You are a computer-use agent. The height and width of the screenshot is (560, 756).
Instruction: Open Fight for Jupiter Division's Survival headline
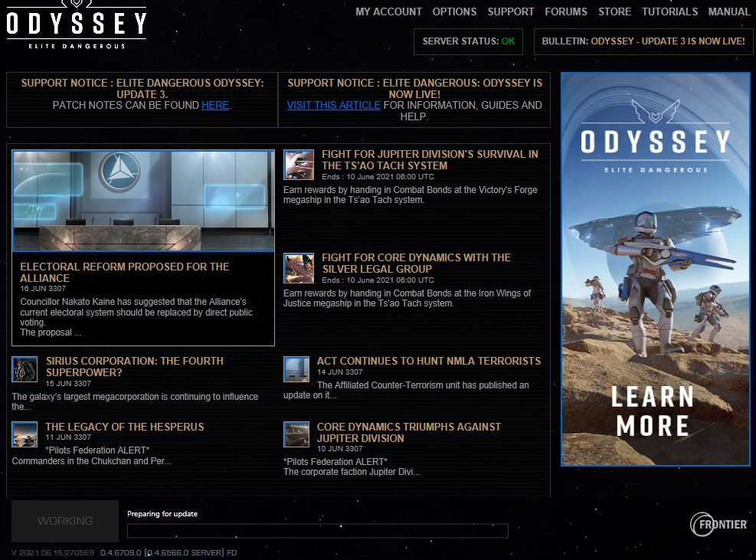click(x=430, y=159)
